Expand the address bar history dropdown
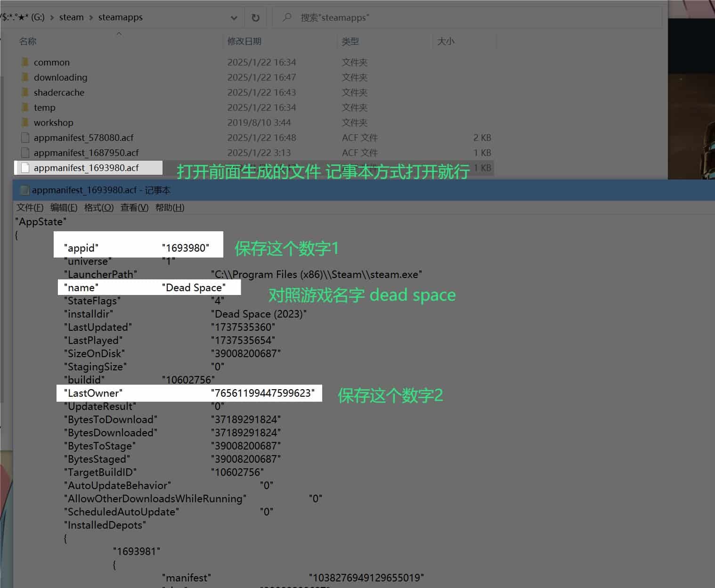The height and width of the screenshot is (588, 715). (x=234, y=18)
